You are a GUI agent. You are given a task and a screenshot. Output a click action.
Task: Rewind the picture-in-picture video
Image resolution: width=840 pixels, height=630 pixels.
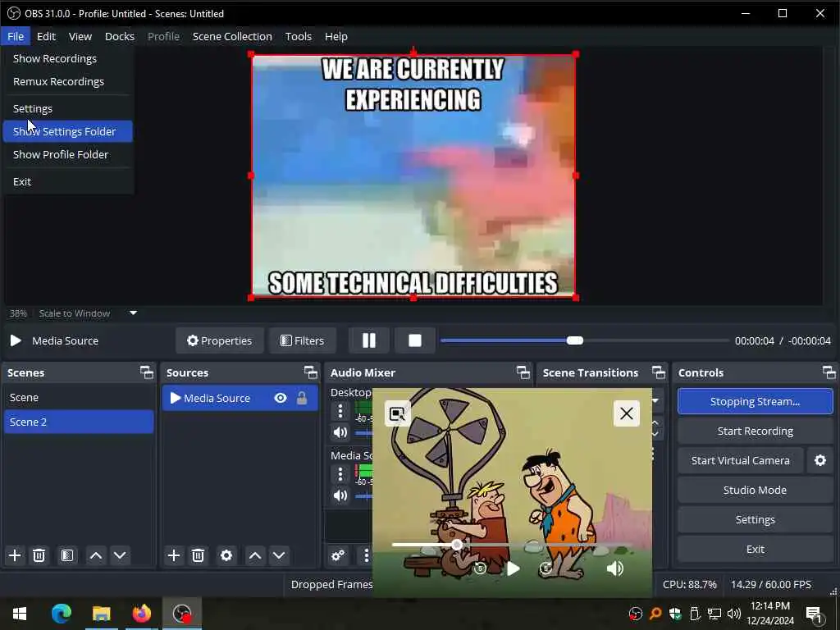[x=480, y=568]
